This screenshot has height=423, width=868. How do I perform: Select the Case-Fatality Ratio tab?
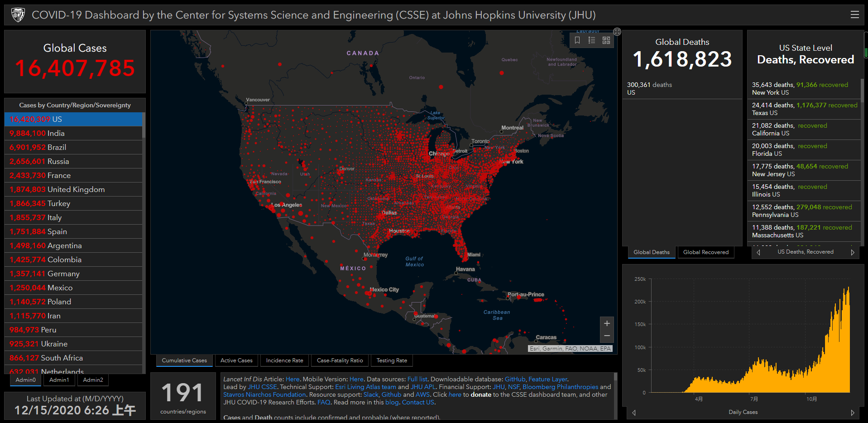pos(340,361)
